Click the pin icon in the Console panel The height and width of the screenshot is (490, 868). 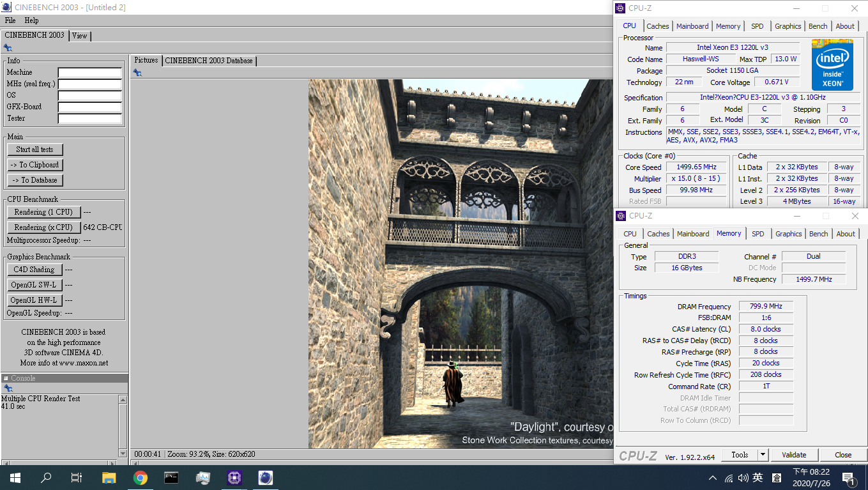pos(8,388)
